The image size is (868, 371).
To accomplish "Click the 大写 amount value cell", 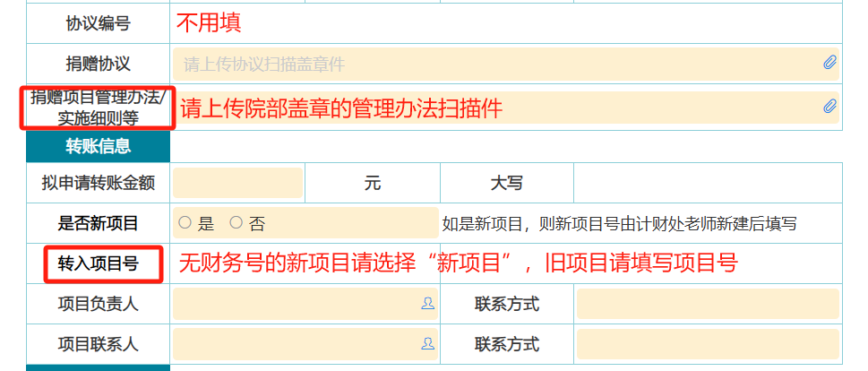I will 707,183.
